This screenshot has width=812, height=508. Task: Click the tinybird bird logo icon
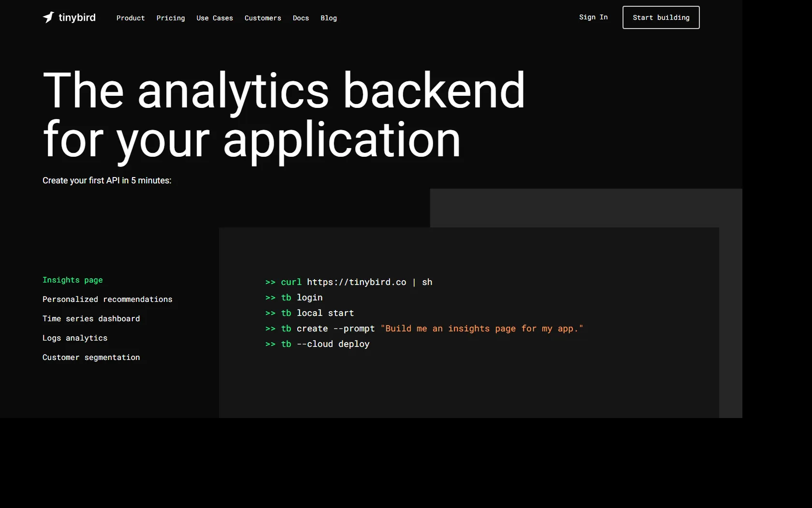48,17
